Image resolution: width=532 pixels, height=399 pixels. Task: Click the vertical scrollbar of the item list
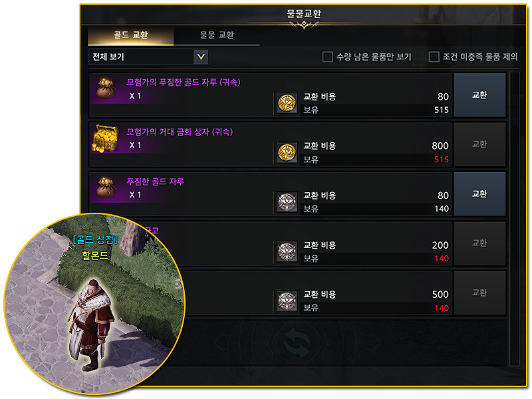tap(514, 219)
